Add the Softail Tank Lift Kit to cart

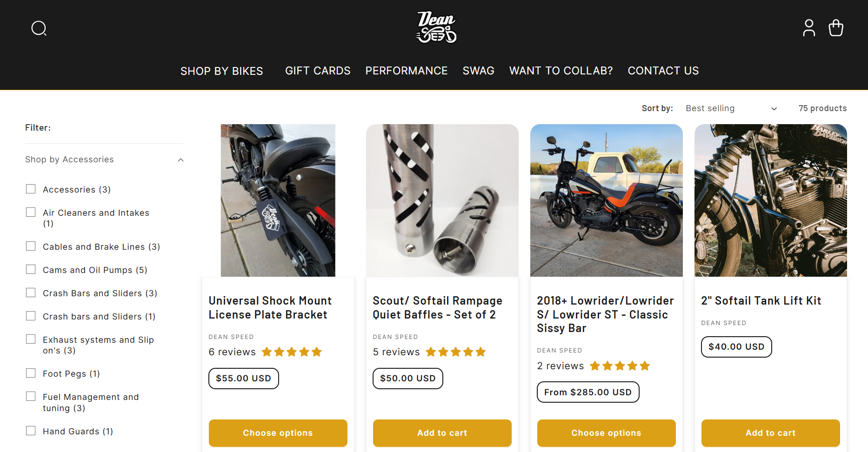pyautogui.click(x=770, y=433)
